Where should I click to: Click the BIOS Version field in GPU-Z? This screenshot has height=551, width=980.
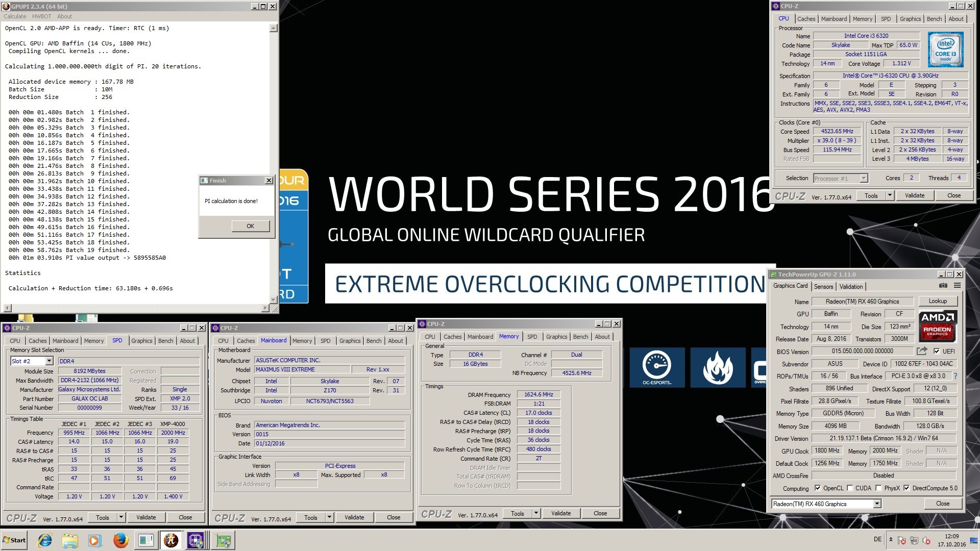[862, 351]
